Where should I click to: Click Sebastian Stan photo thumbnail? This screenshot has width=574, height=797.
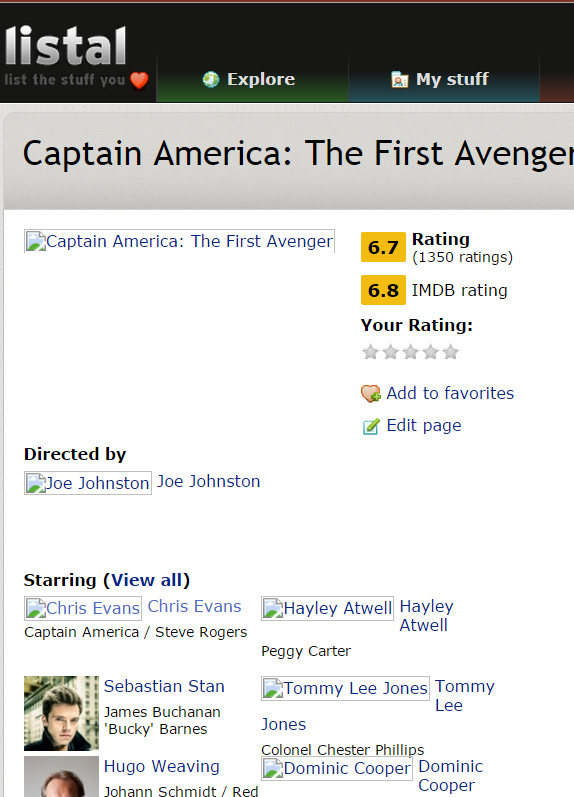(x=62, y=713)
